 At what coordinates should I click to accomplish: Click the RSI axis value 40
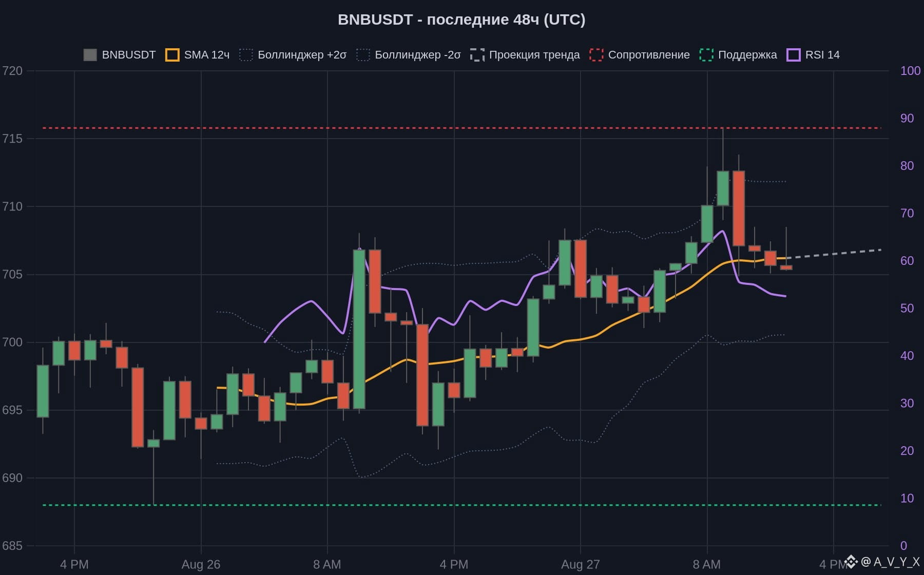point(907,356)
